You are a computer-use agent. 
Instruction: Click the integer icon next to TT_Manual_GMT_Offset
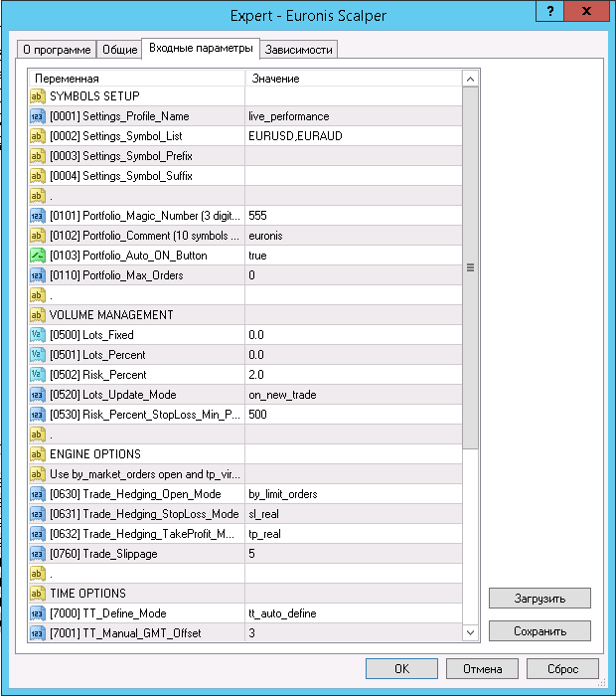click(38, 633)
